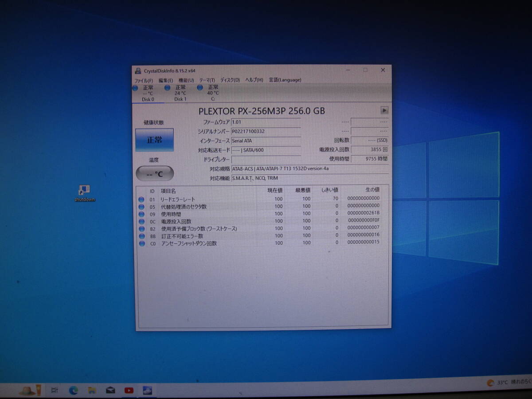532x399 pixels.
Task: Click the -- °C temperature button
Action: pyautogui.click(x=155, y=173)
